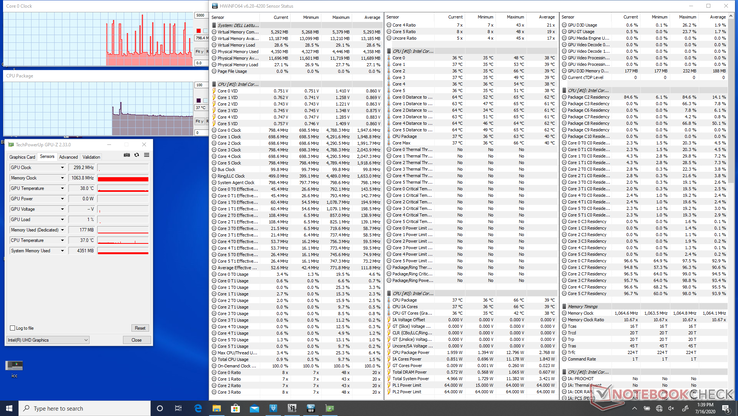Click lightning icon beside CPU Package Power
The width and height of the screenshot is (738, 416).
[389, 352]
